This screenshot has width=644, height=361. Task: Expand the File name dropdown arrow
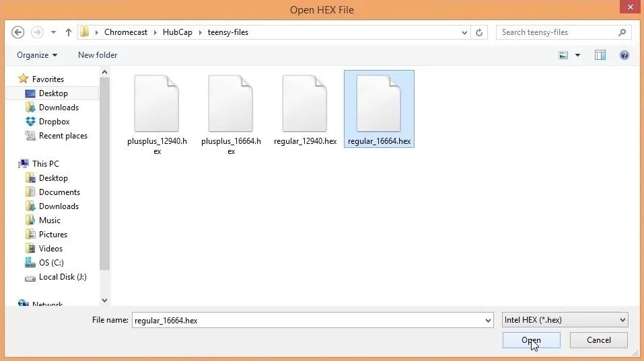click(x=487, y=320)
